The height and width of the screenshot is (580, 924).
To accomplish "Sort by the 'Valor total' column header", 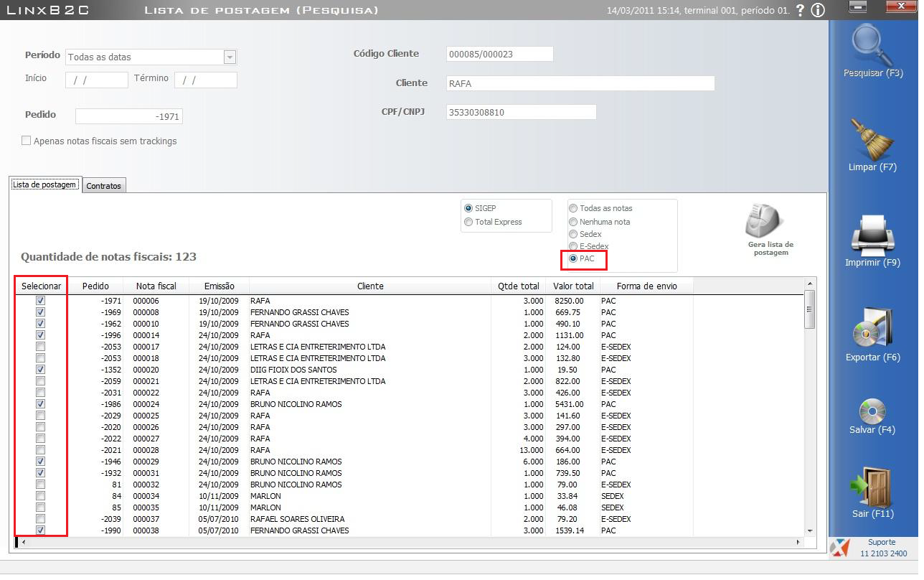I will pyautogui.click(x=573, y=286).
